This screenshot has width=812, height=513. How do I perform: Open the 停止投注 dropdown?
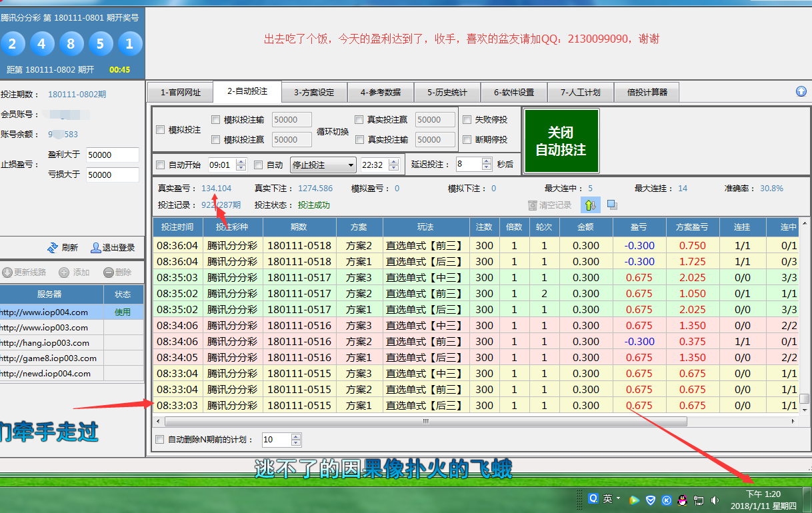tap(323, 165)
